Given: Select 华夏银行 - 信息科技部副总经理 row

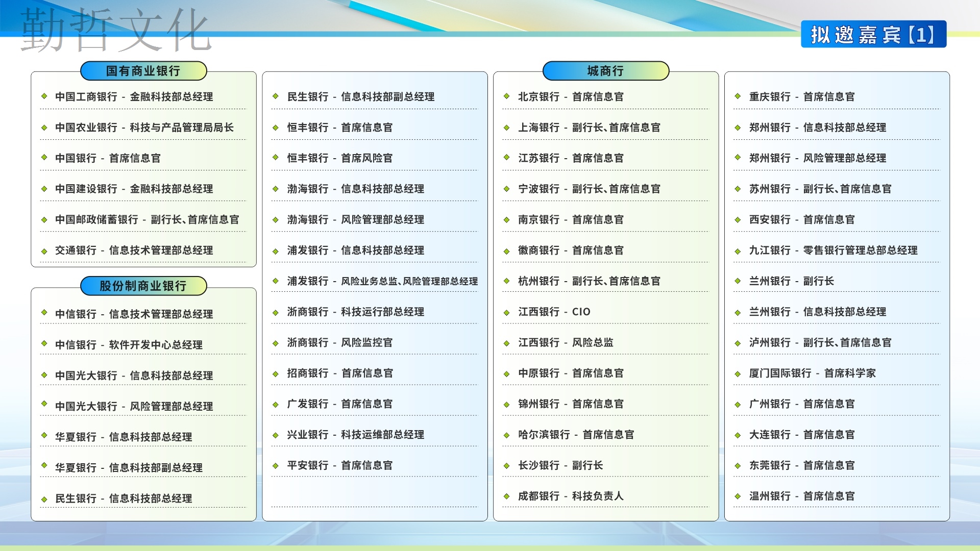Looking at the screenshot, I should tap(143, 468).
